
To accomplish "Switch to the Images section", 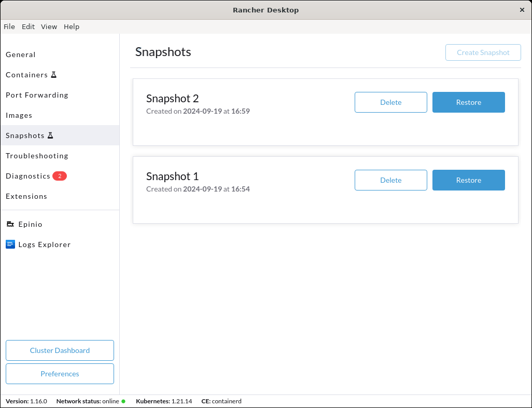I will coord(19,115).
